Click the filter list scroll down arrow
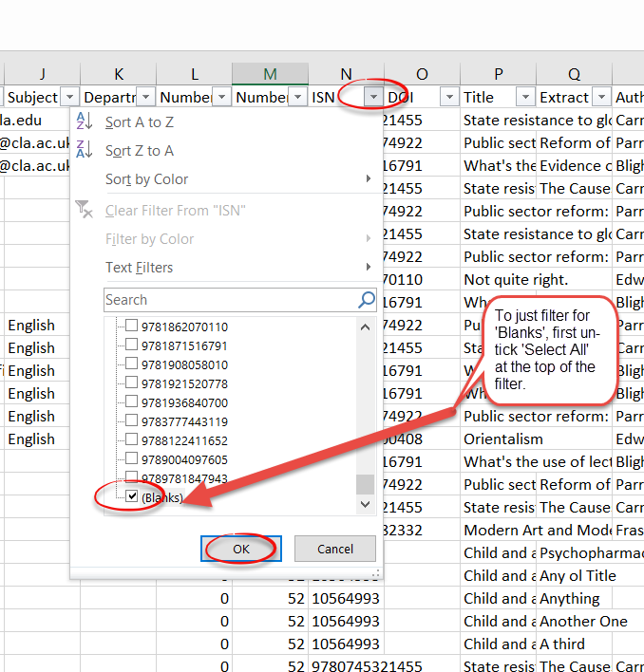 click(365, 504)
